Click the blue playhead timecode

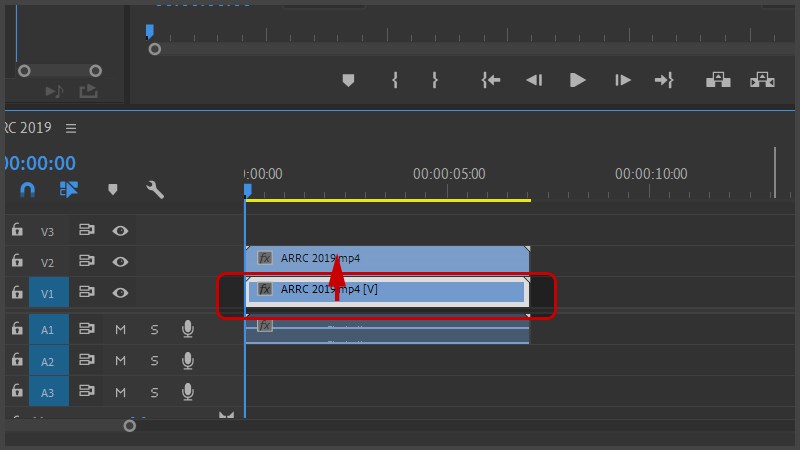40,163
